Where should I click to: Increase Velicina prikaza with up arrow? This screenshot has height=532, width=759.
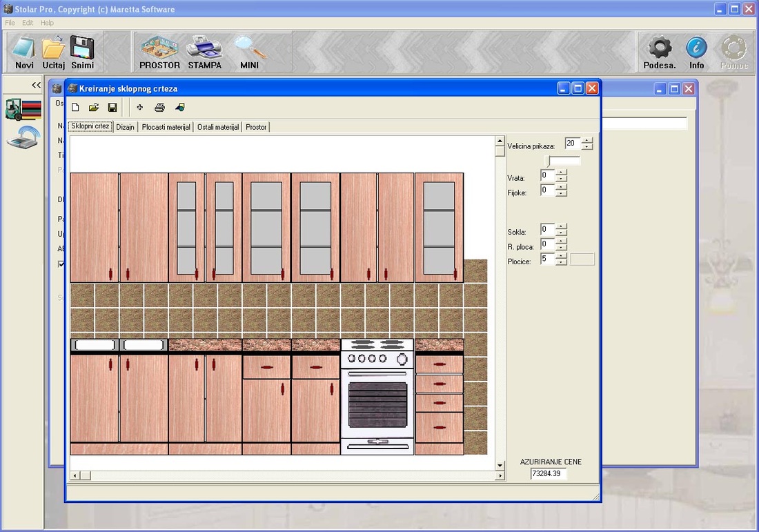(x=587, y=141)
